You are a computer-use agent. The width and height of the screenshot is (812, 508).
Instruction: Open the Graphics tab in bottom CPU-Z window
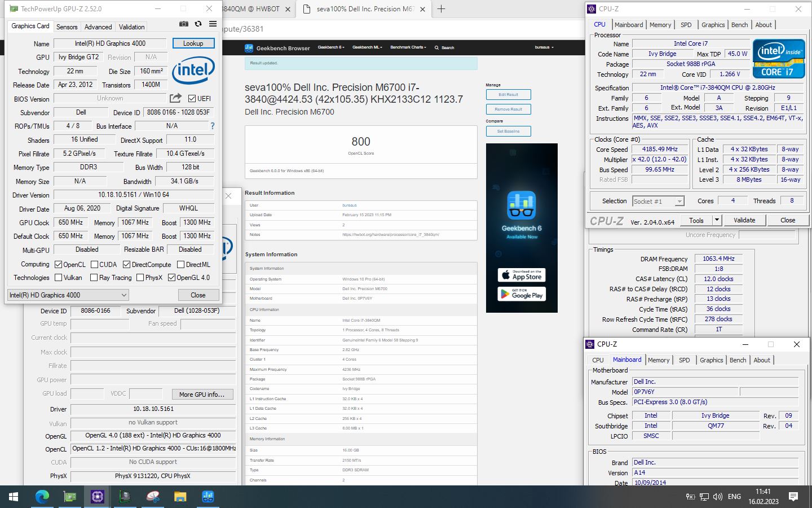click(711, 360)
